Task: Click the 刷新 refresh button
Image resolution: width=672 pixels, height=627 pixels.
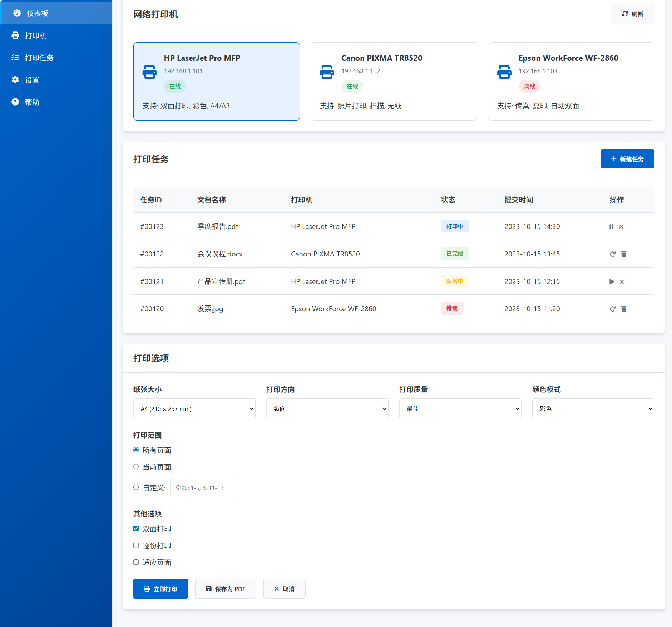Action: (633, 14)
